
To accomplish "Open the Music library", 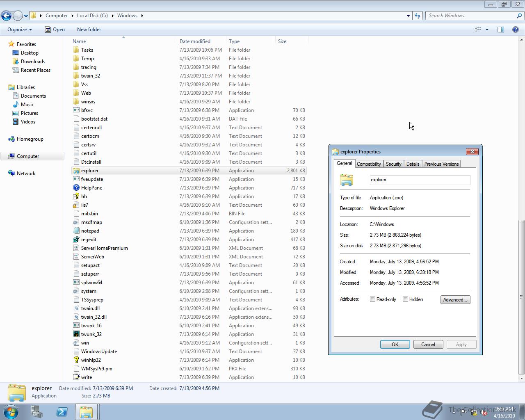I will click(x=27, y=105).
